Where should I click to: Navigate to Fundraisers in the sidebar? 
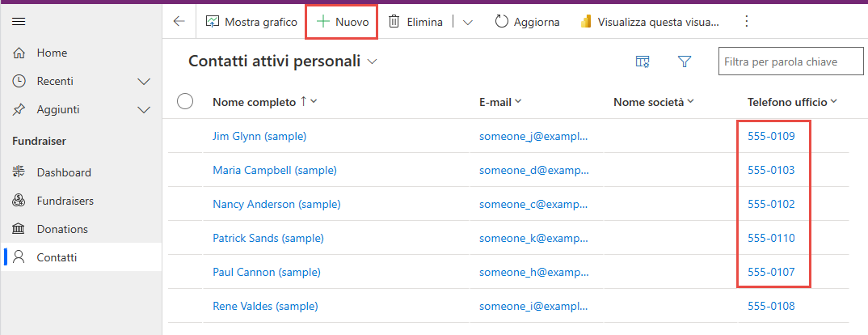65,201
